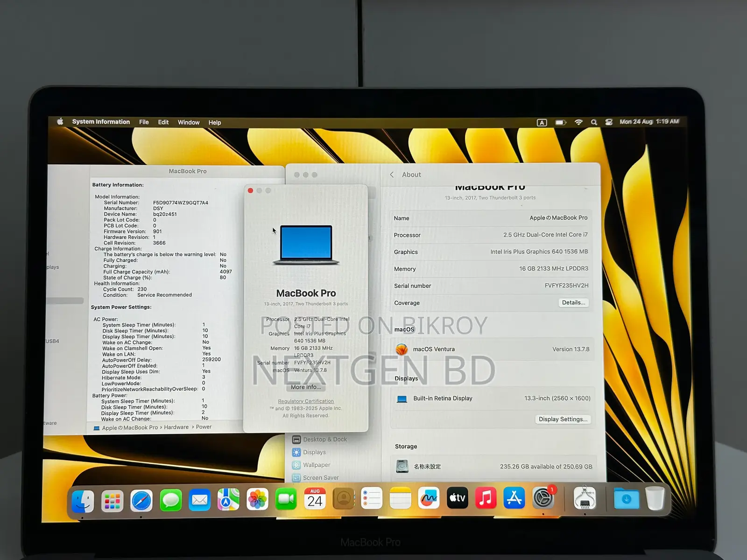Click the battery status icon

coord(561,123)
